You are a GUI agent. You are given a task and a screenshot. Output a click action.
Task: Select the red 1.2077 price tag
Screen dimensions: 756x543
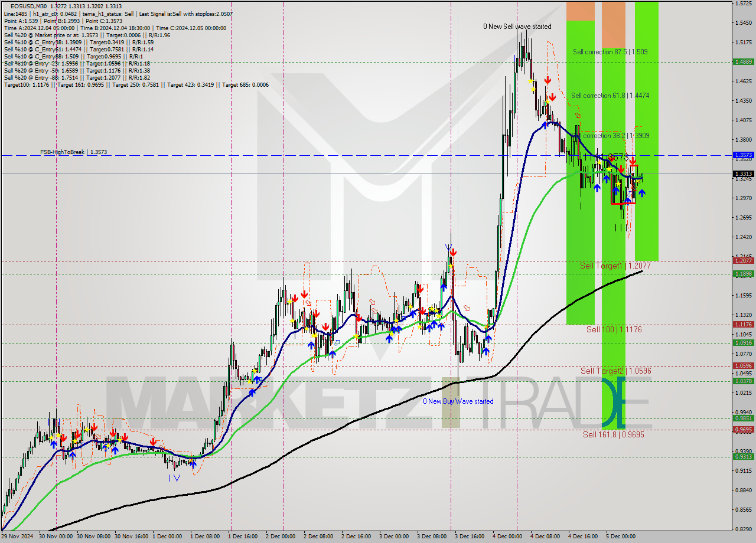(x=743, y=260)
